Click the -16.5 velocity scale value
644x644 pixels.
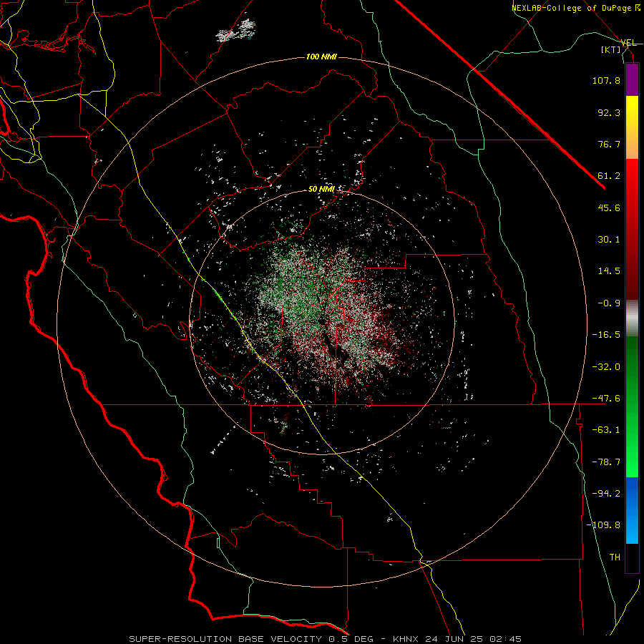point(606,335)
